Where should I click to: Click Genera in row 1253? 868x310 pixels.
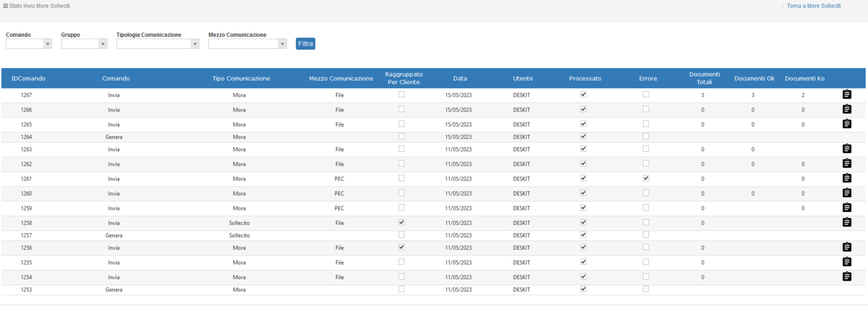coord(114,290)
